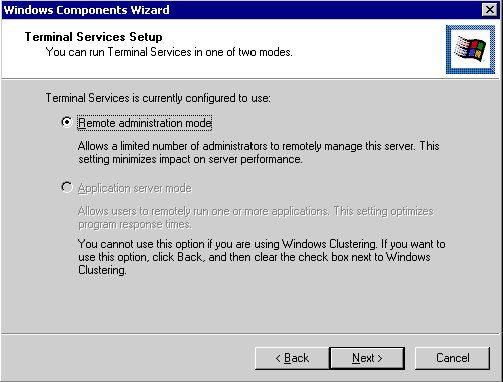Click the empty gray area above buttons

252,305
